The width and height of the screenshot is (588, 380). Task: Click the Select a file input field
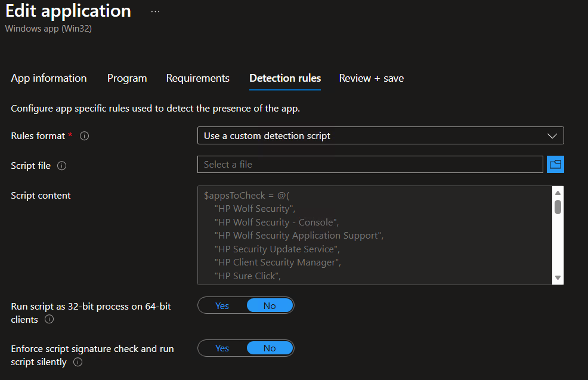[370, 165]
